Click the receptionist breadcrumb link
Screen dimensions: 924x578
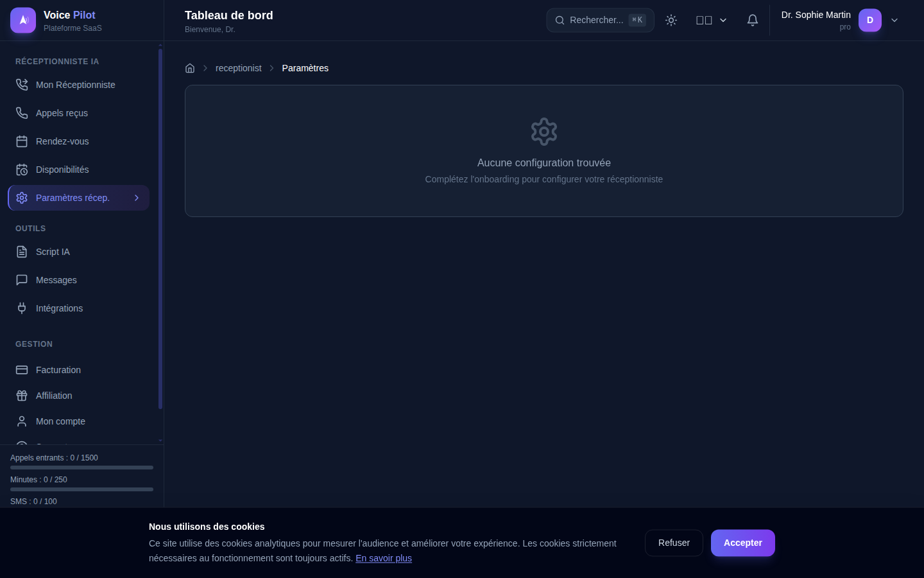point(239,68)
